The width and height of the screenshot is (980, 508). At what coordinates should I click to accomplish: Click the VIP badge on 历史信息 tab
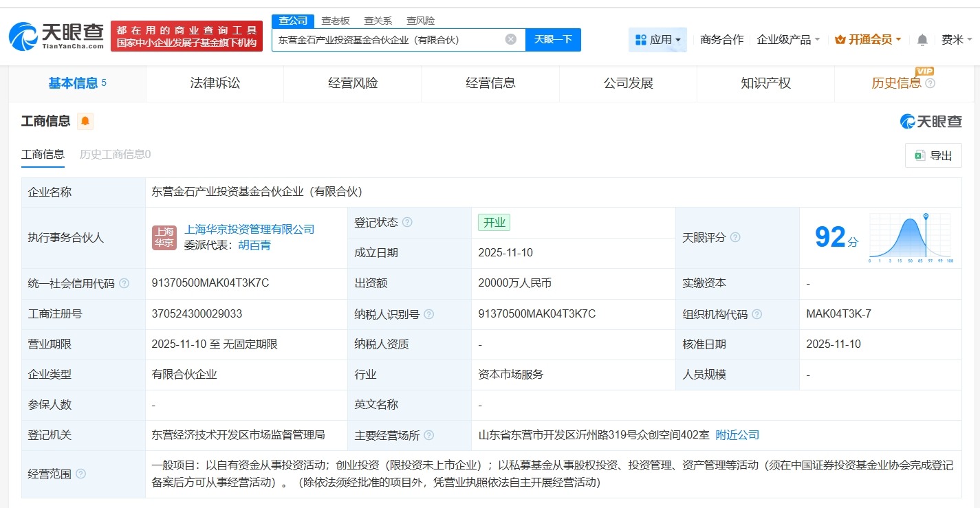click(925, 71)
